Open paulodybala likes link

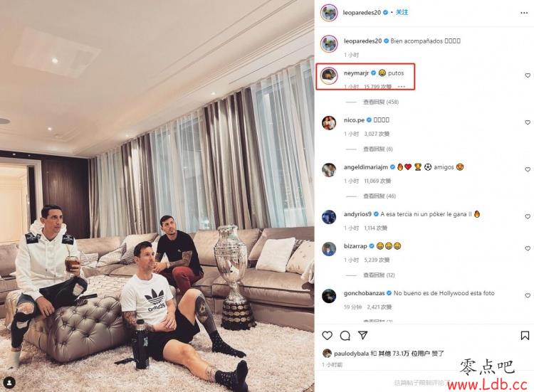(x=351, y=354)
